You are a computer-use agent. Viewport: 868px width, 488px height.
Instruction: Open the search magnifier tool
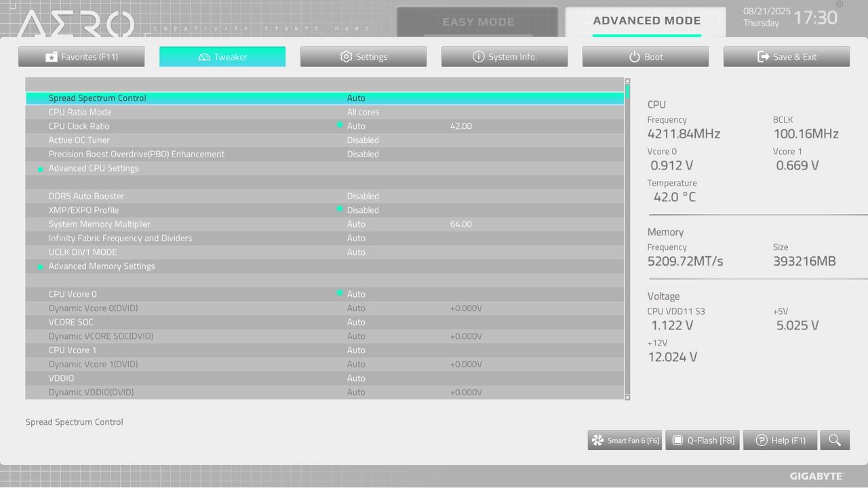click(835, 440)
